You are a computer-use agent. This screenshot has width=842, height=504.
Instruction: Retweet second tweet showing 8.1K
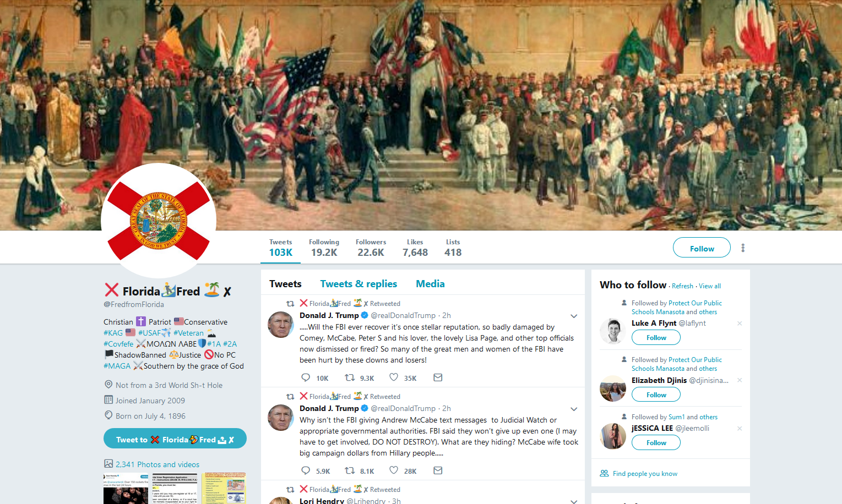coord(350,470)
